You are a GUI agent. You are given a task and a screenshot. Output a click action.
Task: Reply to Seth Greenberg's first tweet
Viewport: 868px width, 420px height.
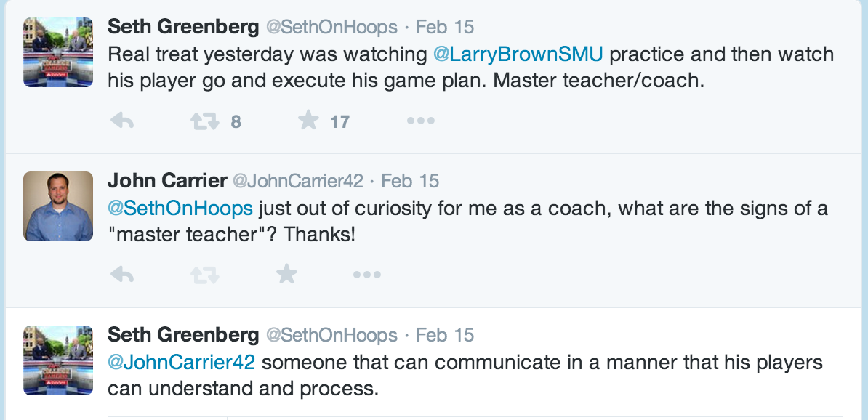pyautogui.click(x=122, y=121)
